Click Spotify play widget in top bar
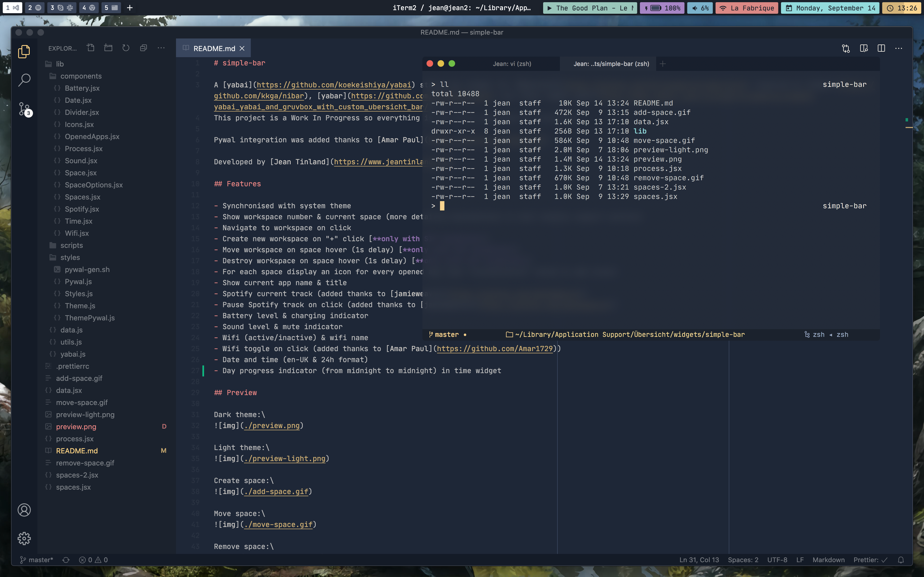Image resolution: width=924 pixels, height=577 pixels. point(590,8)
